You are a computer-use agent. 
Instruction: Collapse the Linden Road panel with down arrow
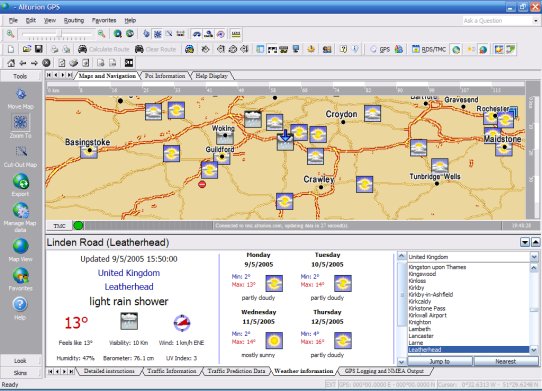[x=525, y=242]
